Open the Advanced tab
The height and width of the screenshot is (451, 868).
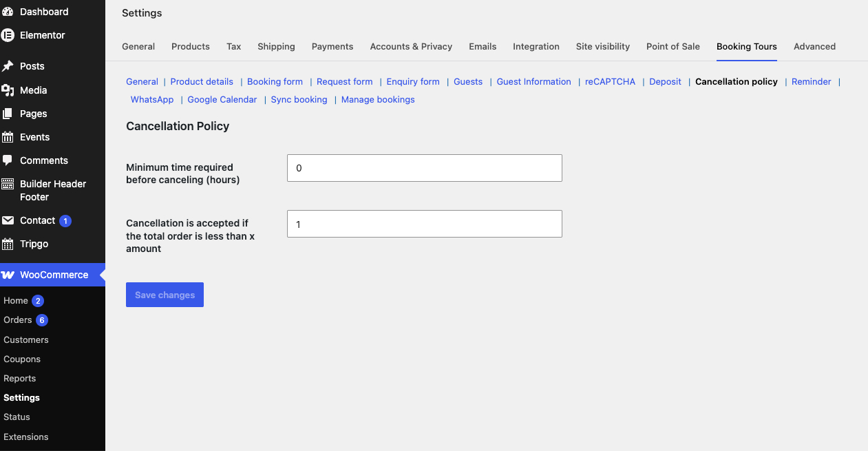(814, 46)
